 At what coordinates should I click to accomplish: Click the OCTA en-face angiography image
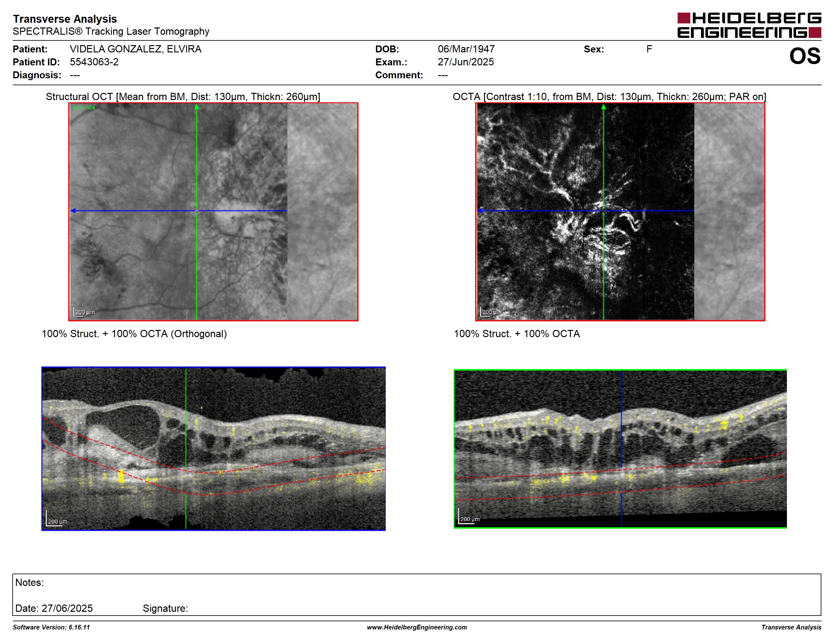pyautogui.click(x=620, y=212)
